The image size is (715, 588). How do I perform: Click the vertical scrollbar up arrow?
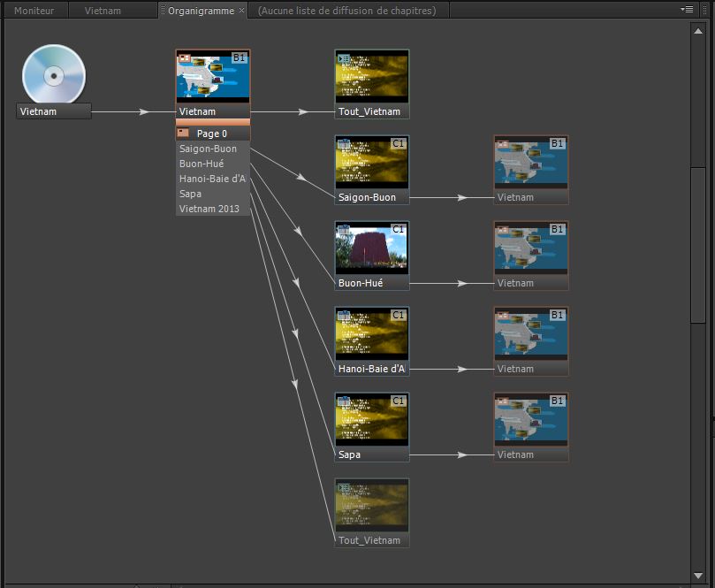tap(697, 30)
